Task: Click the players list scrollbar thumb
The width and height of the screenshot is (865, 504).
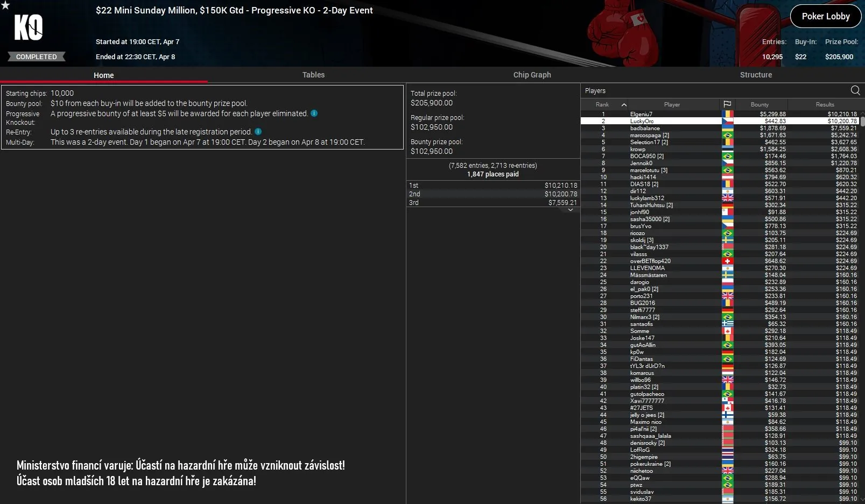Action: click(862, 120)
